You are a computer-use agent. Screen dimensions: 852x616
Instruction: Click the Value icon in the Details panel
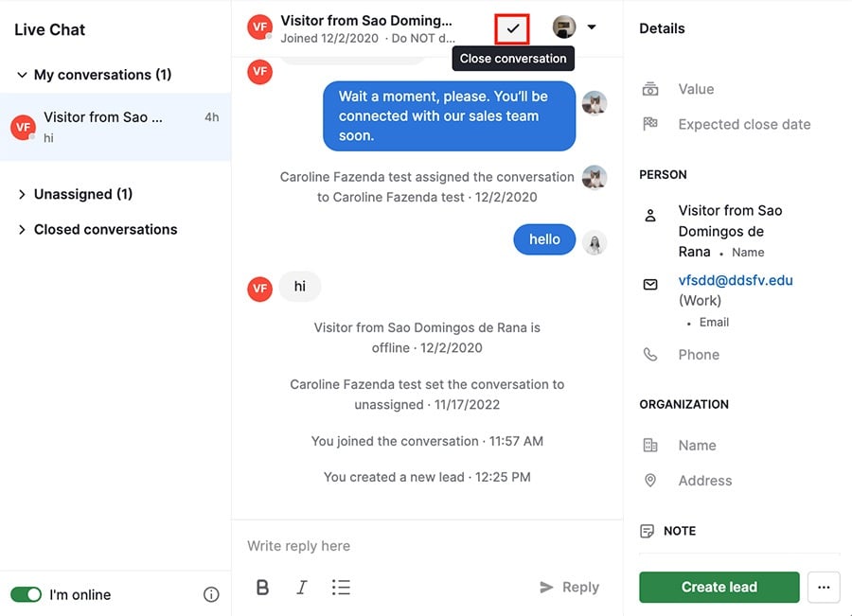pyautogui.click(x=650, y=88)
